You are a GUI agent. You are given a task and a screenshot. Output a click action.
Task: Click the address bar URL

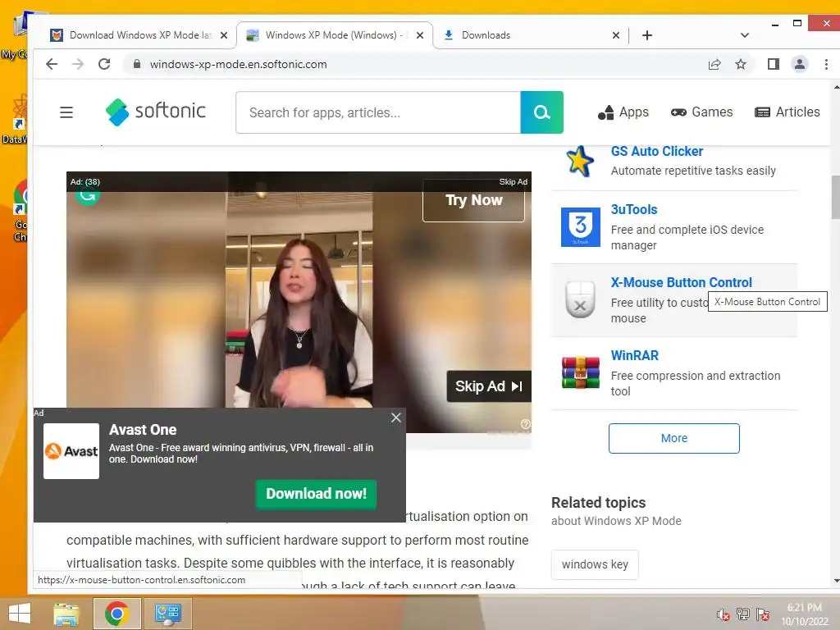tap(239, 64)
